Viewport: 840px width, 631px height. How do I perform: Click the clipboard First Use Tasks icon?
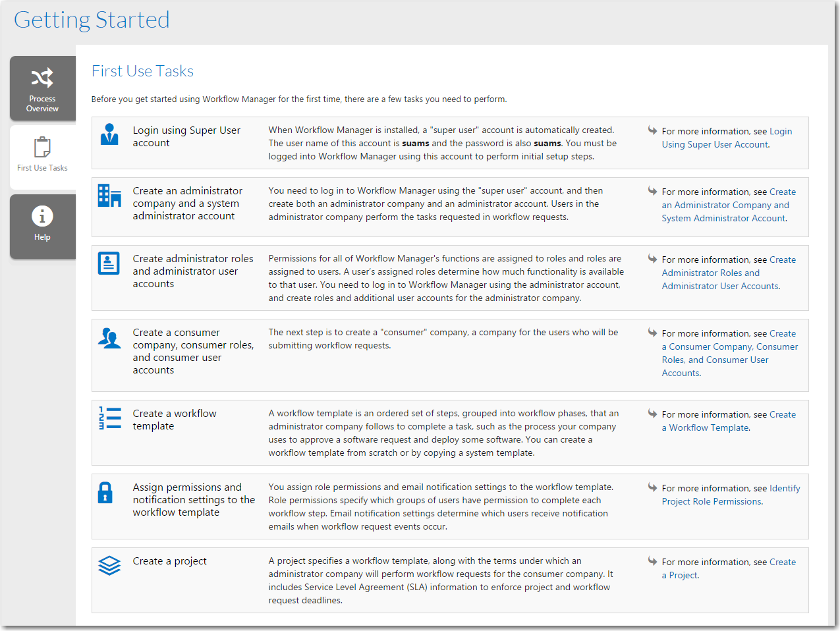point(42,147)
